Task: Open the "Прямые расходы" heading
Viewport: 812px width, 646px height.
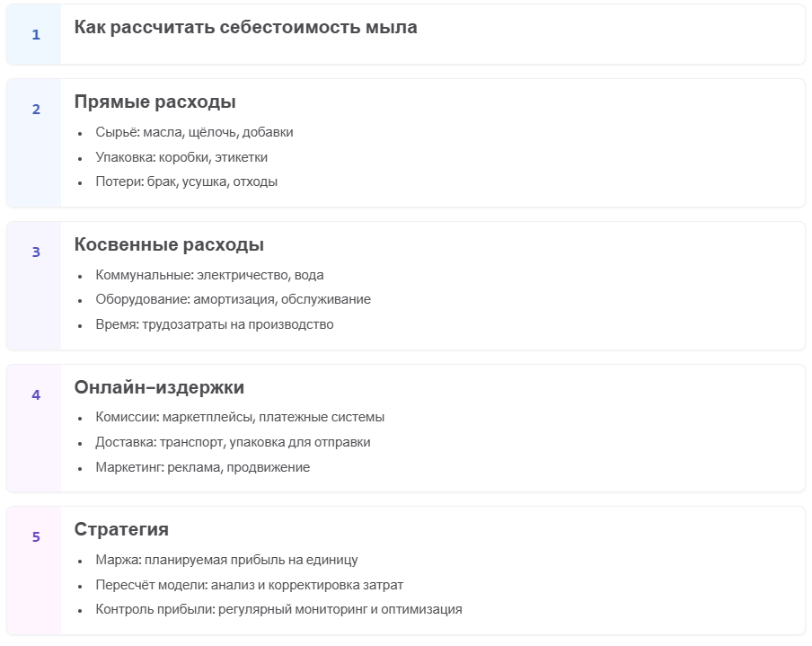Action: click(154, 102)
